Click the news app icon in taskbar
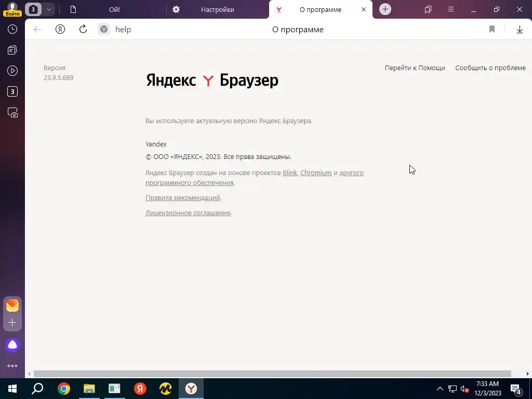This screenshot has height=399, width=532. click(x=114, y=389)
